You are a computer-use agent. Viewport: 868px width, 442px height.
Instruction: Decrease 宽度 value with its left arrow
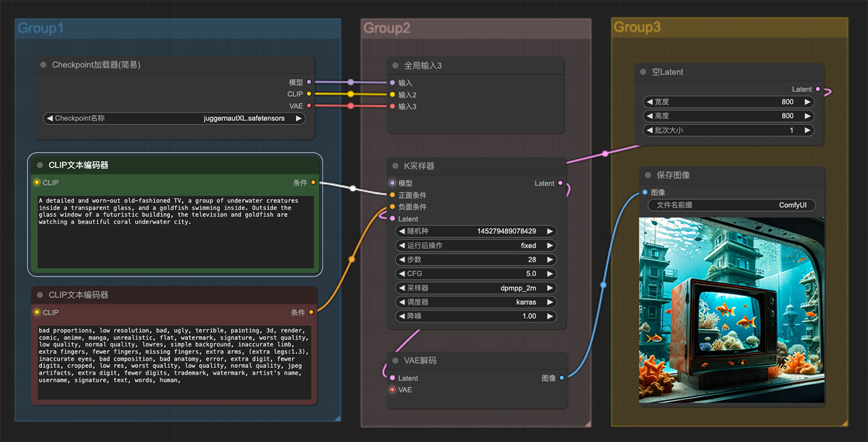650,102
